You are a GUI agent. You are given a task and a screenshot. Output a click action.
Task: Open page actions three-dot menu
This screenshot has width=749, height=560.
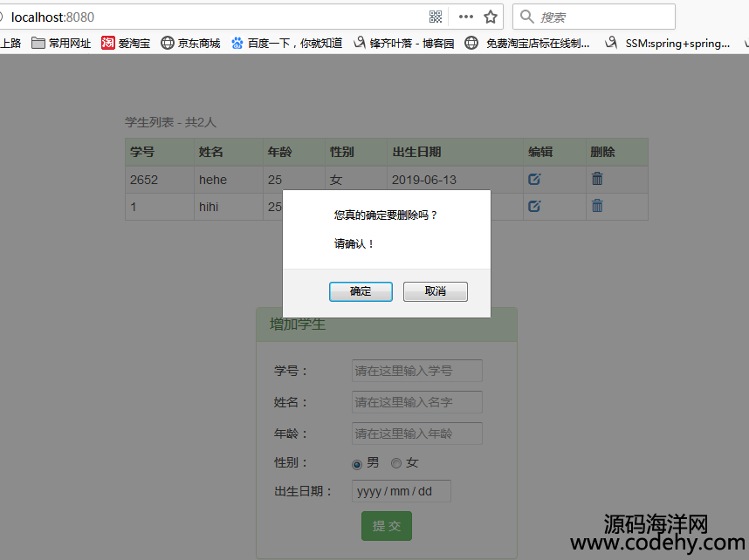[x=465, y=17]
